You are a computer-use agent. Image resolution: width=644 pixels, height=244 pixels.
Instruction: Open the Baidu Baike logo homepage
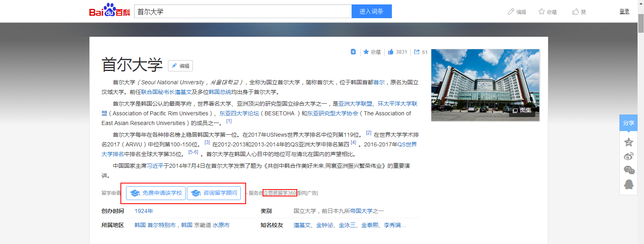[x=109, y=10]
